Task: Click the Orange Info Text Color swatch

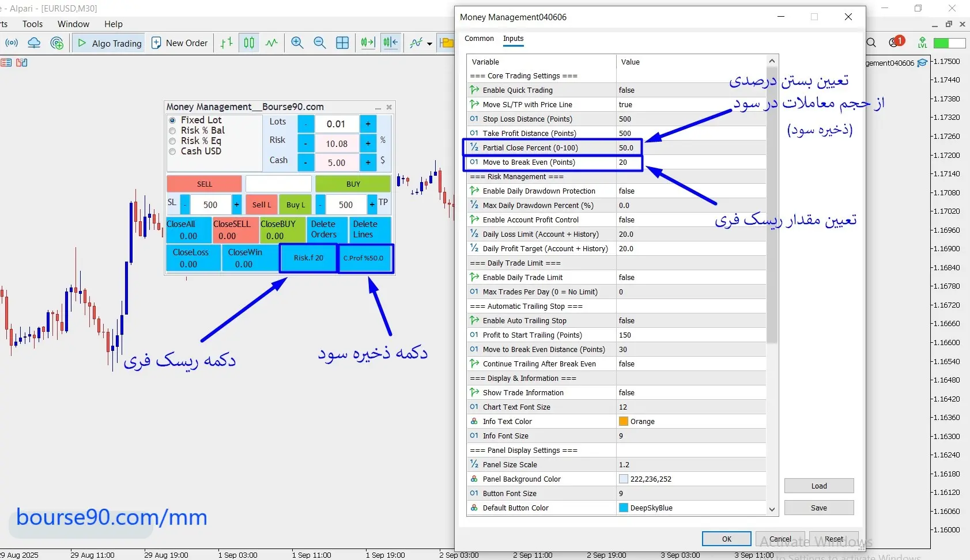Action: [x=623, y=422]
